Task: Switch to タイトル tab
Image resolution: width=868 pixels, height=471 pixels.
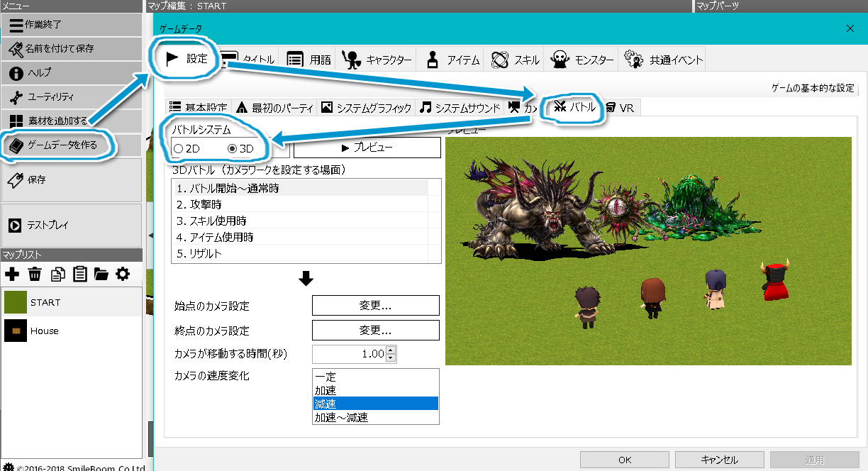Action: point(249,60)
